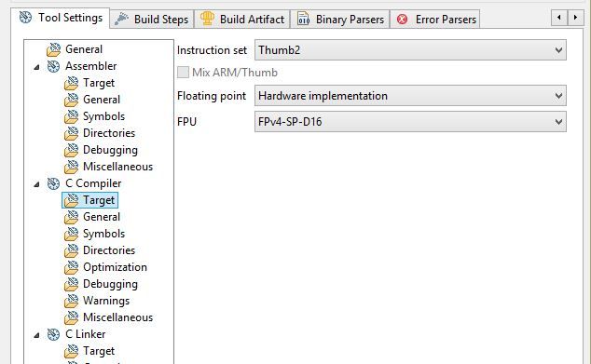Image resolution: width=591 pixels, height=364 pixels.
Task: Collapse the C Linker tree node
Action: click(x=36, y=335)
